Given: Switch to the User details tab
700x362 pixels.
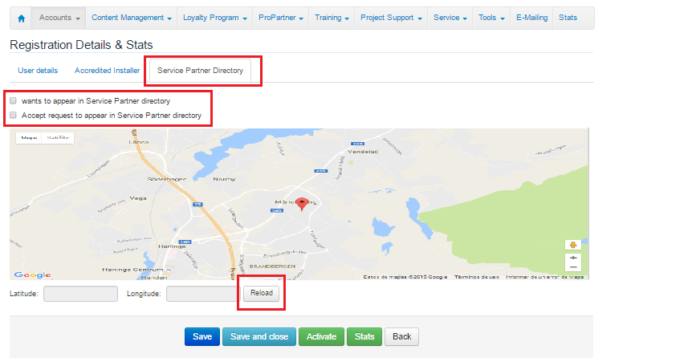Looking at the screenshot, I should coord(38,71).
